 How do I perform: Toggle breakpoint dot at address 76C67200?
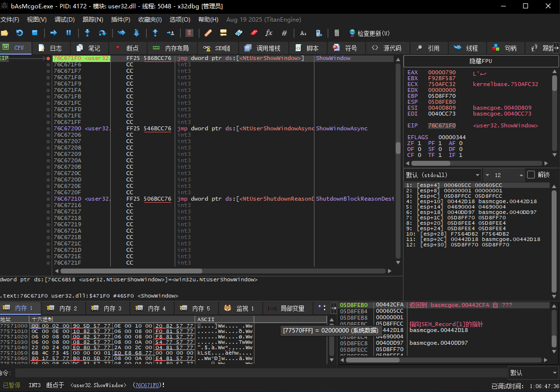48,128
